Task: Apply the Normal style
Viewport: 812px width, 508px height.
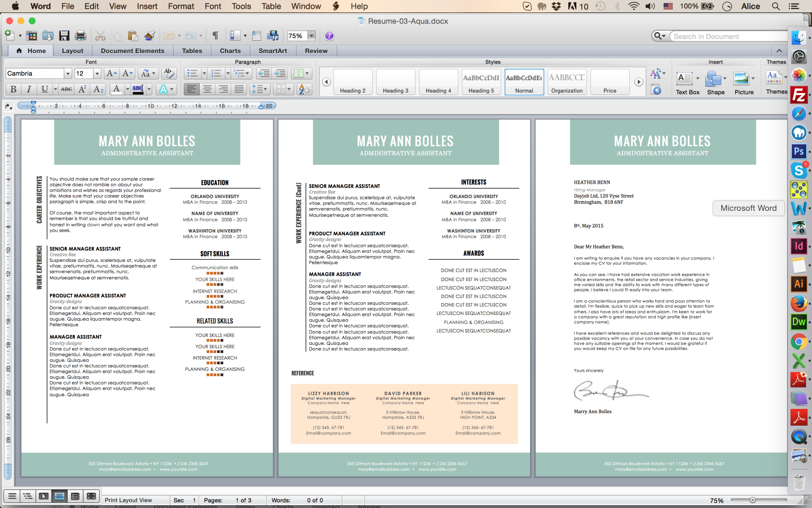Action: pos(524,82)
